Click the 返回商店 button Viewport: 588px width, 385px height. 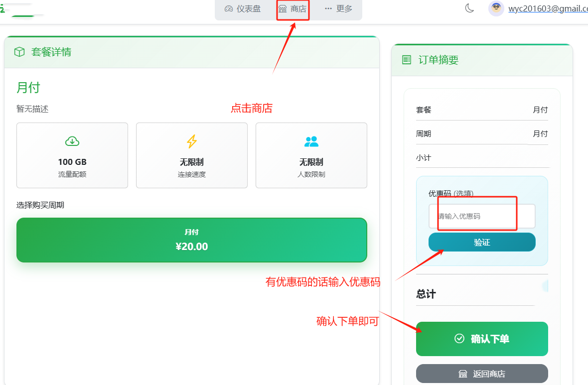coord(482,374)
